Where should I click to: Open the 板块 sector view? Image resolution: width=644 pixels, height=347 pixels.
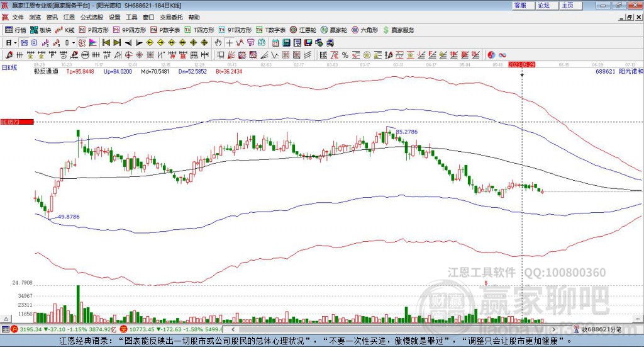pyautogui.click(x=41, y=30)
